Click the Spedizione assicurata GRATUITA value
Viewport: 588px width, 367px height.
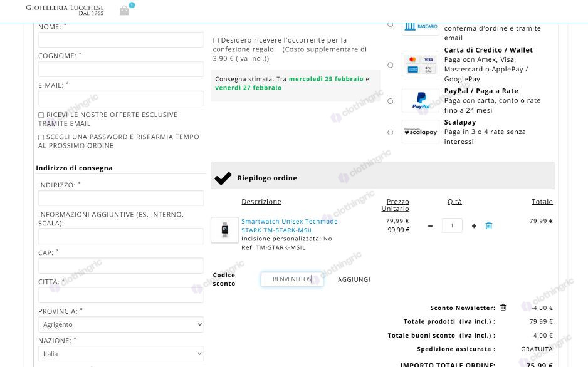click(537, 349)
